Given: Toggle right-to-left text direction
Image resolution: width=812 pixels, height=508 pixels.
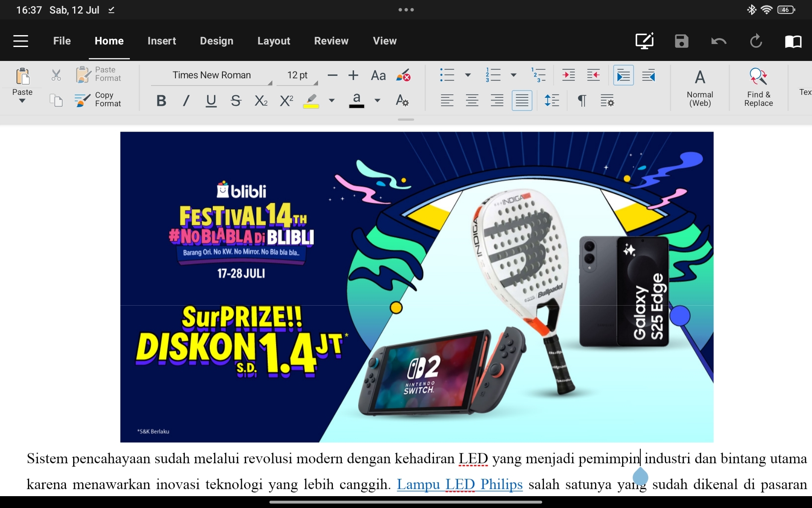Looking at the screenshot, I should tap(649, 75).
